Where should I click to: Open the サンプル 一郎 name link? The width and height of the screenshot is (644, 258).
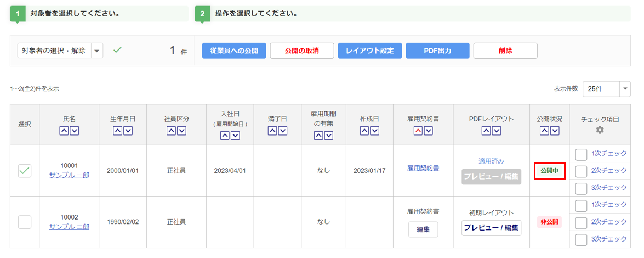tap(69, 175)
